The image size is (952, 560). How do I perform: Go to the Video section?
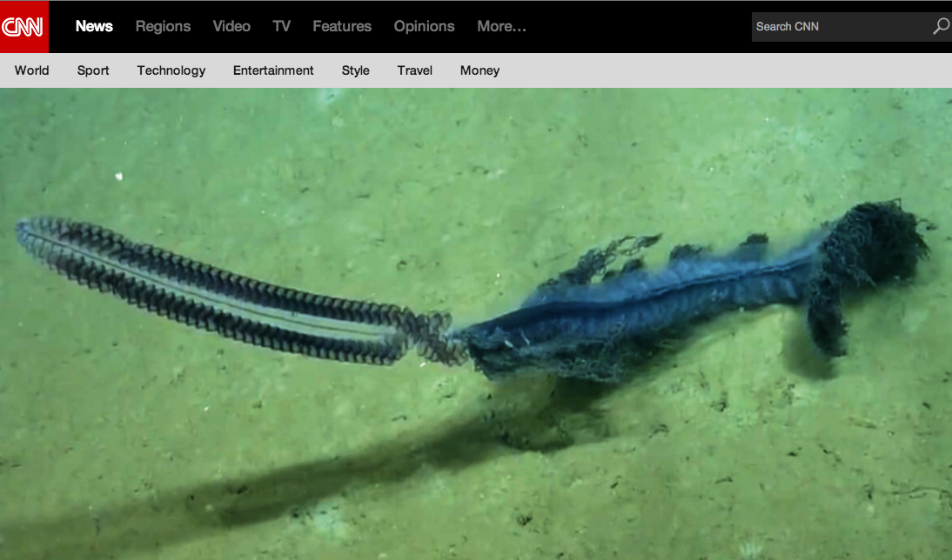(231, 26)
